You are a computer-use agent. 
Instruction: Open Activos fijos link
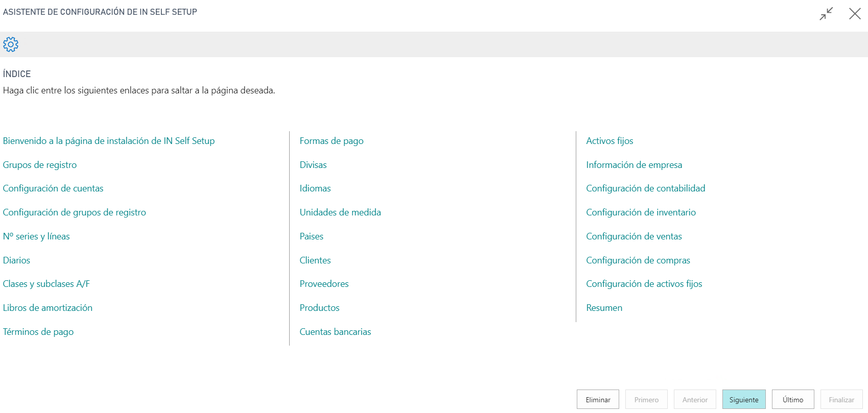[x=610, y=141]
